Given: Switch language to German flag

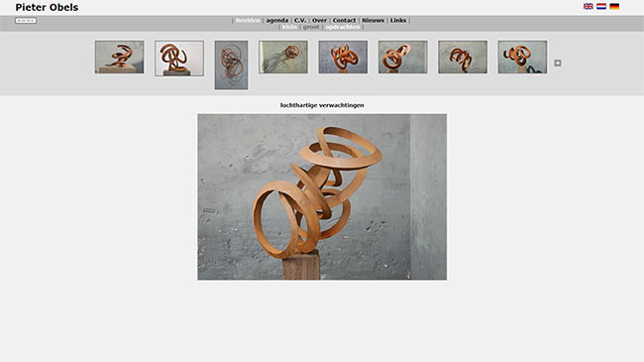Looking at the screenshot, I should tap(614, 7).
